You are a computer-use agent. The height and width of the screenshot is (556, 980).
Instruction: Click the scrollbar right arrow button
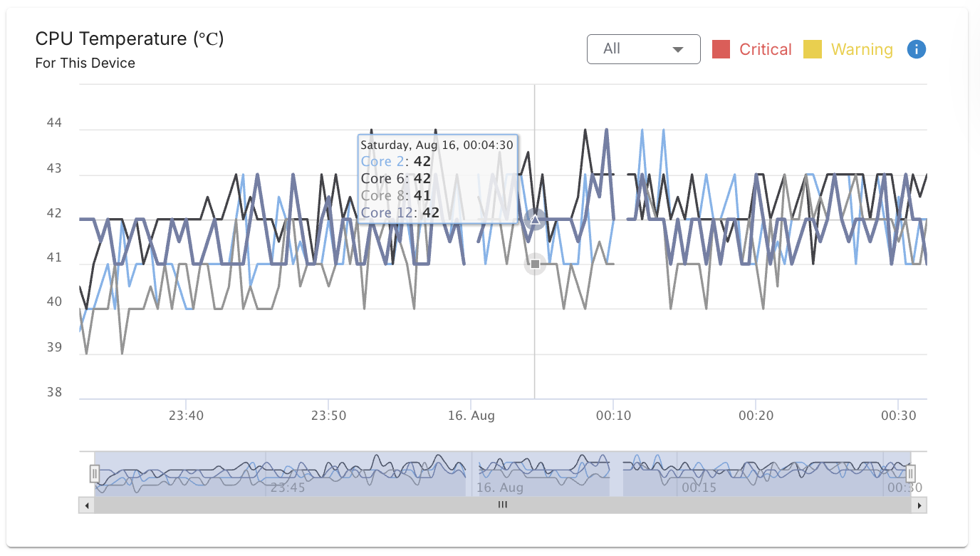(x=919, y=505)
